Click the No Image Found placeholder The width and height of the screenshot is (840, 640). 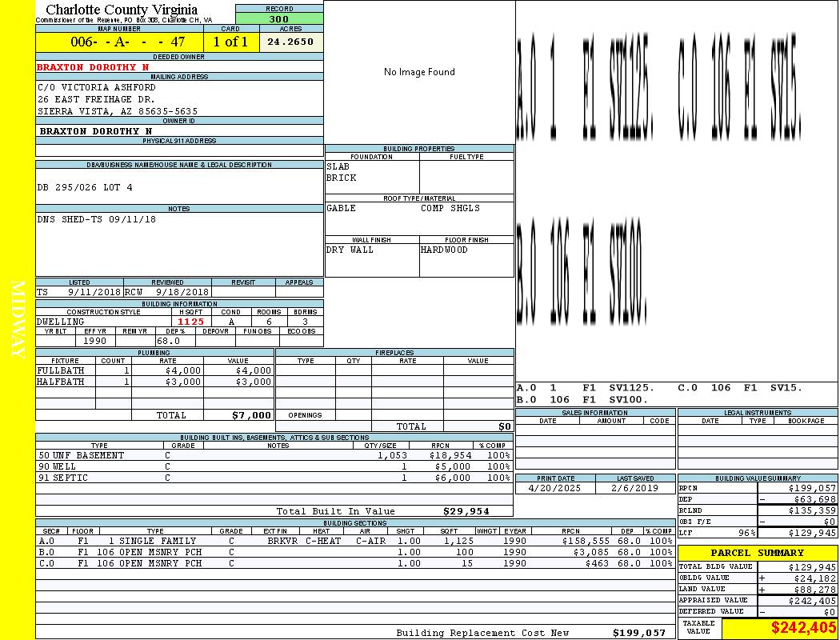pyautogui.click(x=419, y=72)
